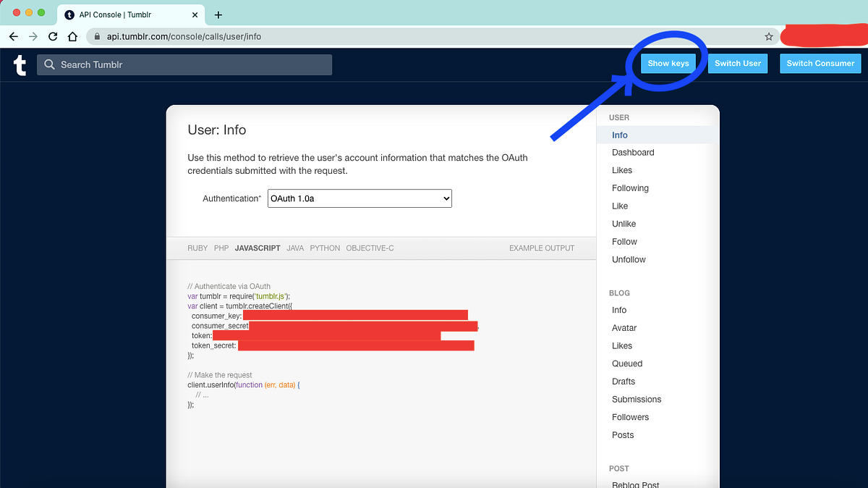Reload the page using the refresh icon
868x488 pixels.
tap(51, 36)
